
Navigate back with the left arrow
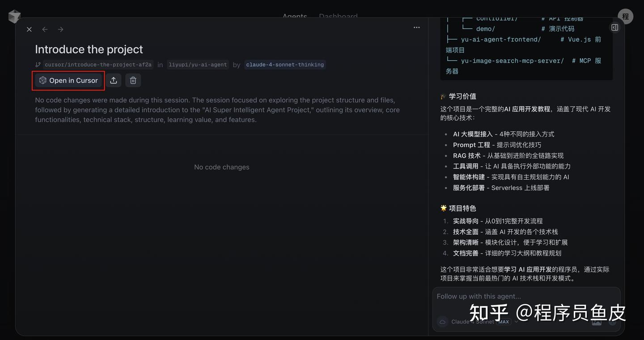[x=45, y=29]
